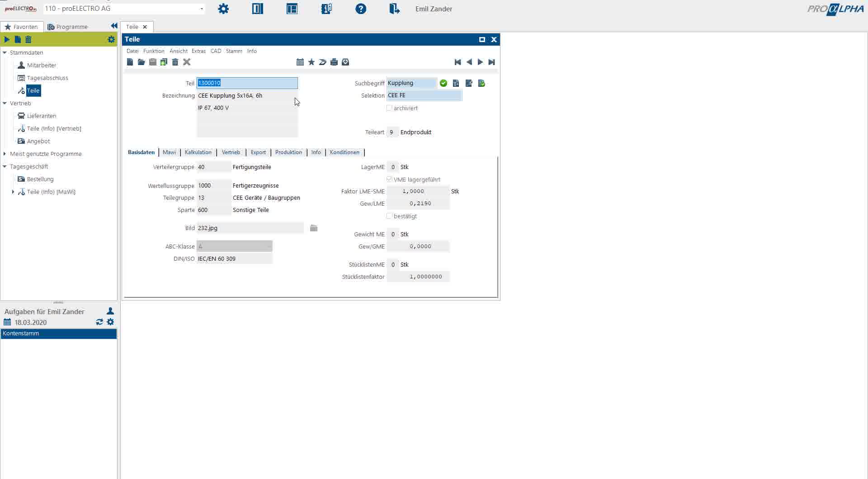Screen dimensions: 868x479
Task: Switch to the Mawi tab
Action: [169, 152]
